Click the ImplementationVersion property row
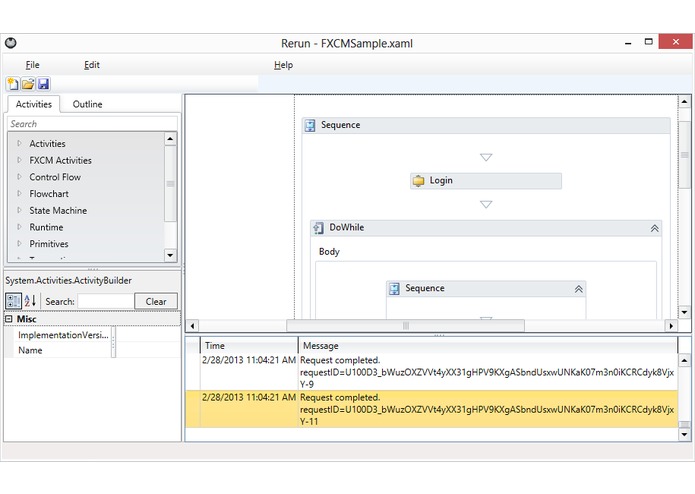 (x=92, y=335)
